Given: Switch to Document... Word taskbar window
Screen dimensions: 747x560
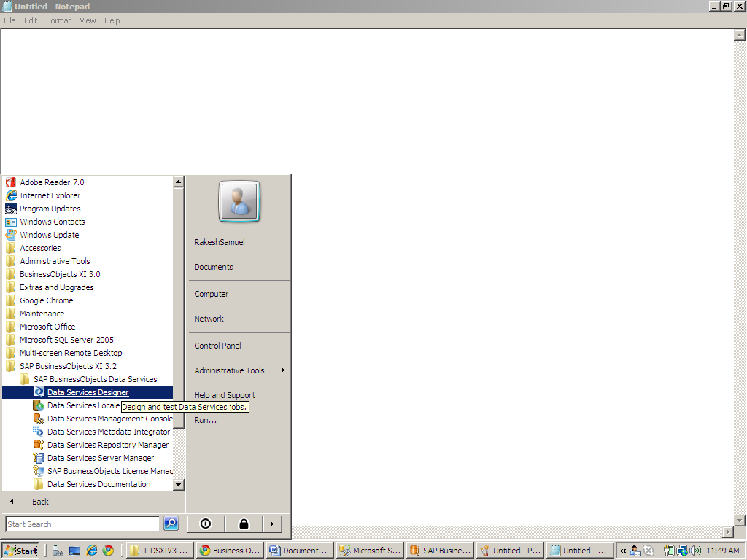Looking at the screenshot, I should [x=300, y=551].
